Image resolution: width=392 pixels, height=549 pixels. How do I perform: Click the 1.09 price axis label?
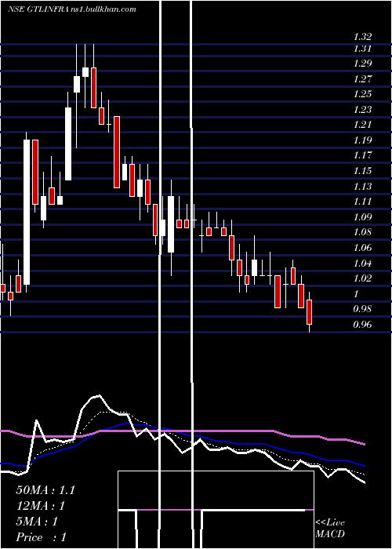pos(362,216)
